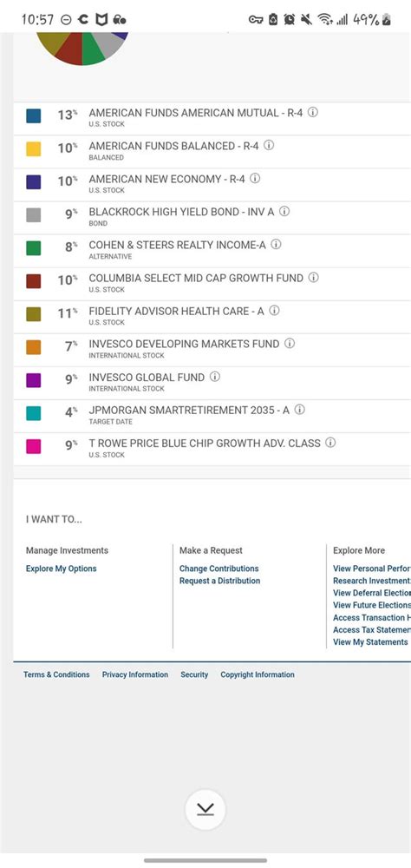Screen dimensions: 411x868
Task: Open info icon for American Funds American Mutual
Action: click(313, 112)
